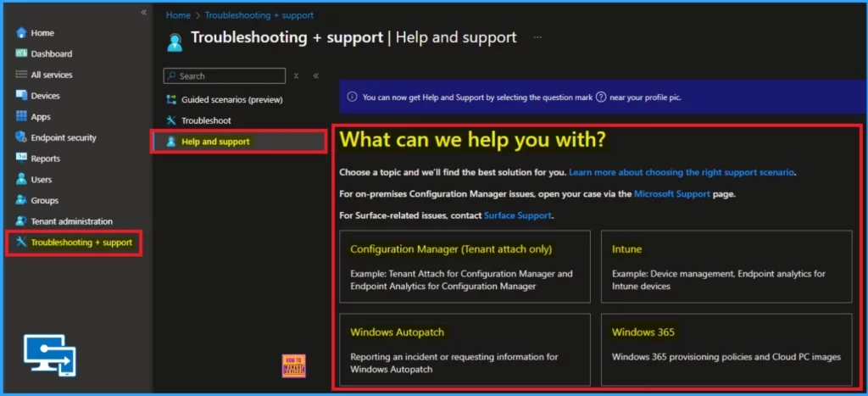Open the Microsoft Support link

pos(672,194)
